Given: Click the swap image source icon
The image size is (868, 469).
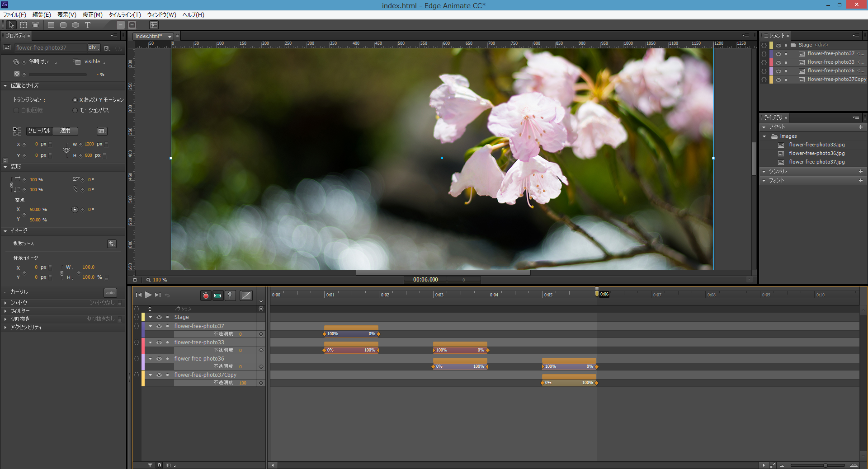Looking at the screenshot, I should tap(112, 244).
